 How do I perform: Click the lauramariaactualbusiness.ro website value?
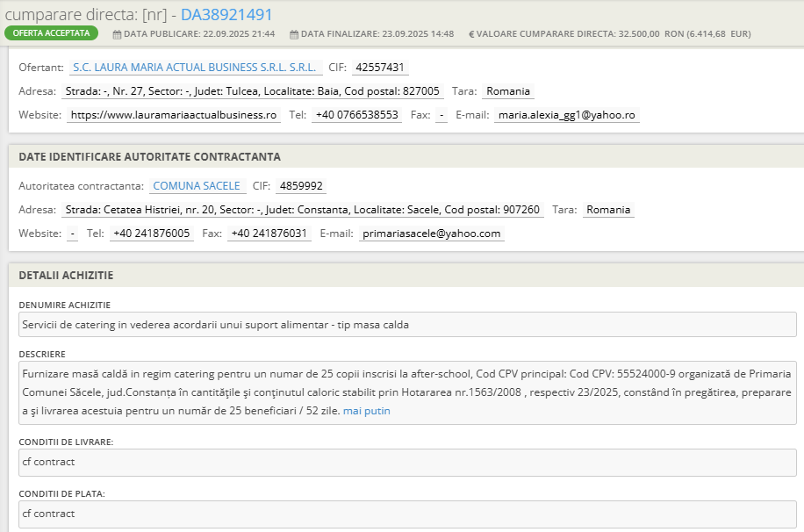tap(174, 115)
